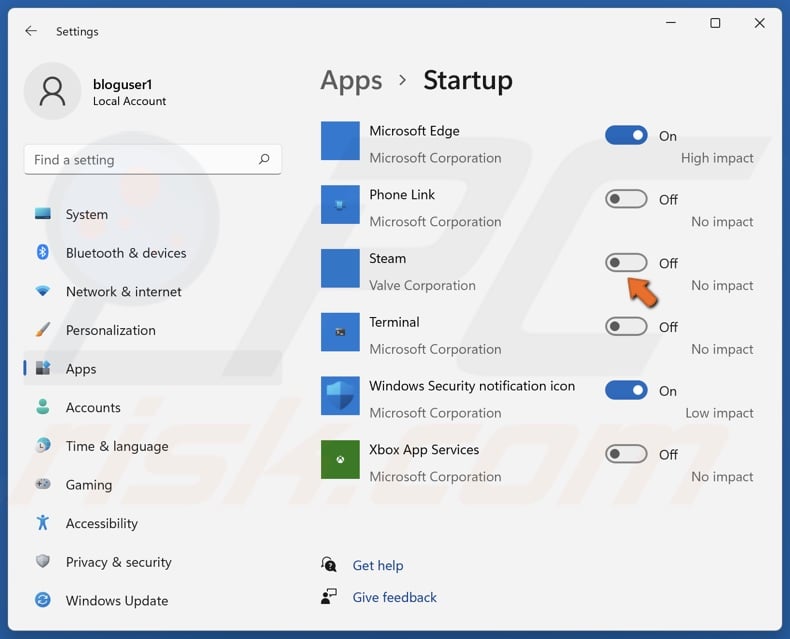
Task: Open the Give feedback link
Action: point(394,597)
